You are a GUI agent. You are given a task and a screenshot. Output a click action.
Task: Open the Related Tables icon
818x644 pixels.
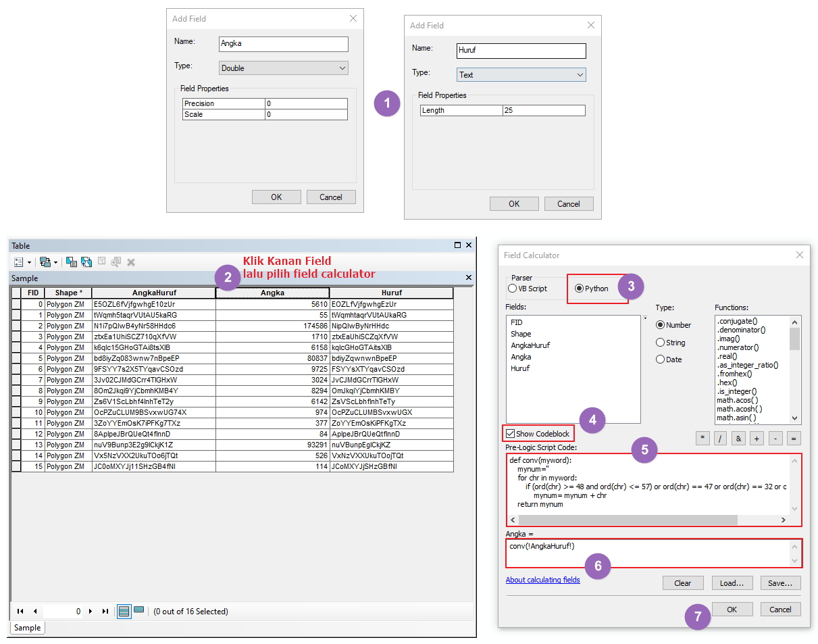coord(45,262)
